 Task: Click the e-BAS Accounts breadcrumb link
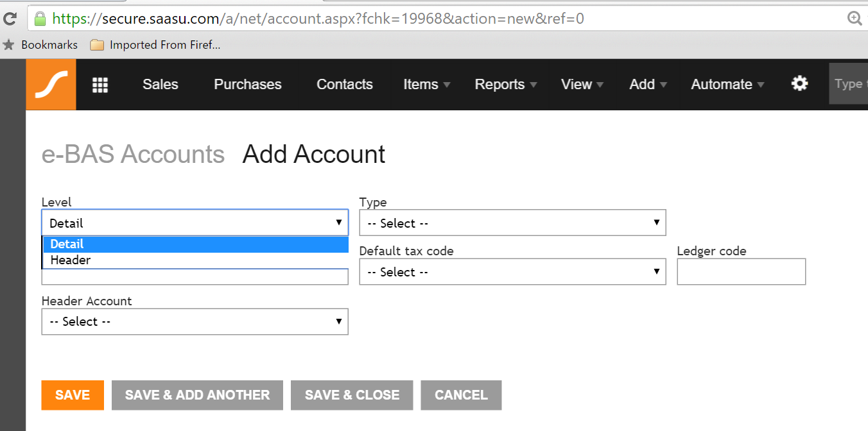pos(134,155)
